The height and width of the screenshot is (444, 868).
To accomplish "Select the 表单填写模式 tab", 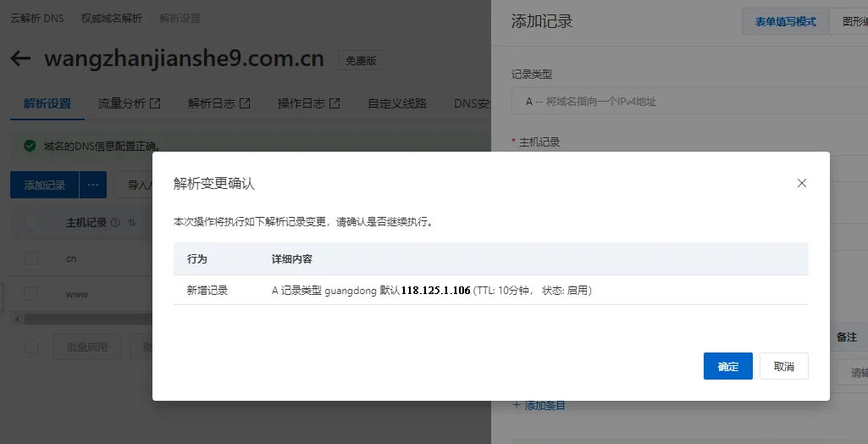I will (785, 22).
